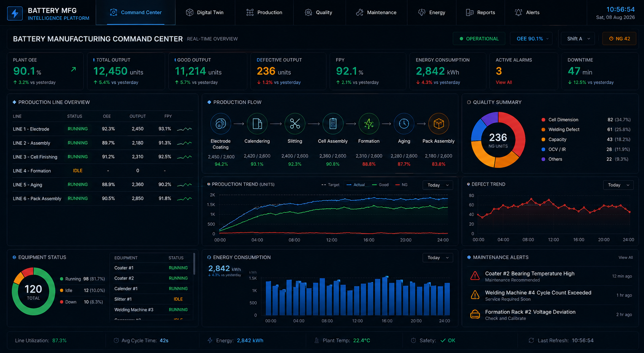
Task: Select the Slitter #1 equipment row
Action: [151, 299]
